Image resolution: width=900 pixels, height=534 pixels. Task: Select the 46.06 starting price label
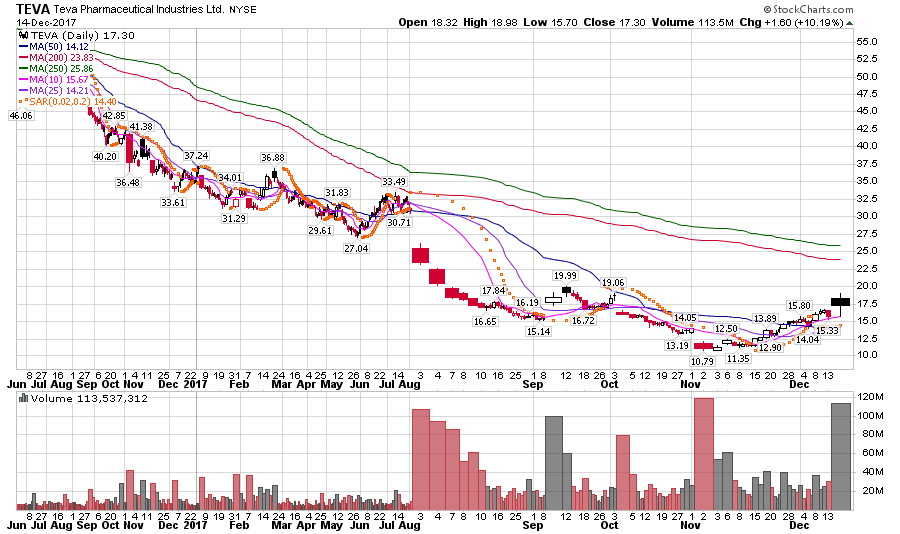21,116
